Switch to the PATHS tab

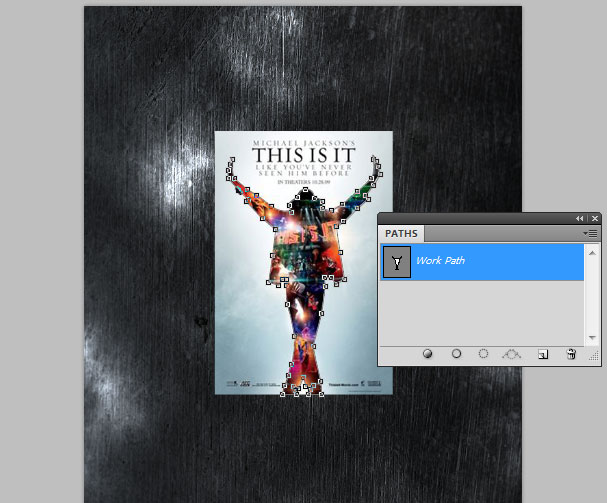(x=401, y=233)
